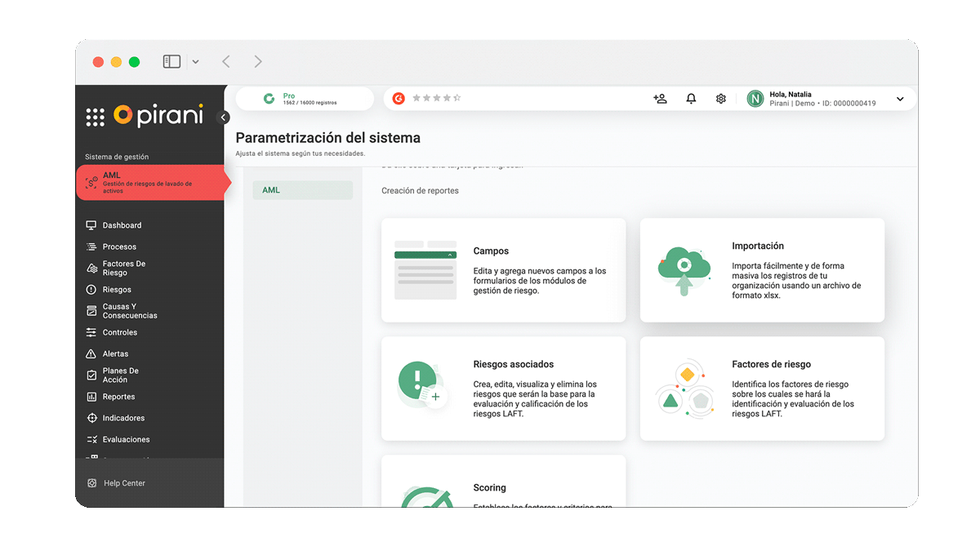980x551 pixels.
Task: Click the Factores de riesgo shapes icon
Action: (684, 389)
